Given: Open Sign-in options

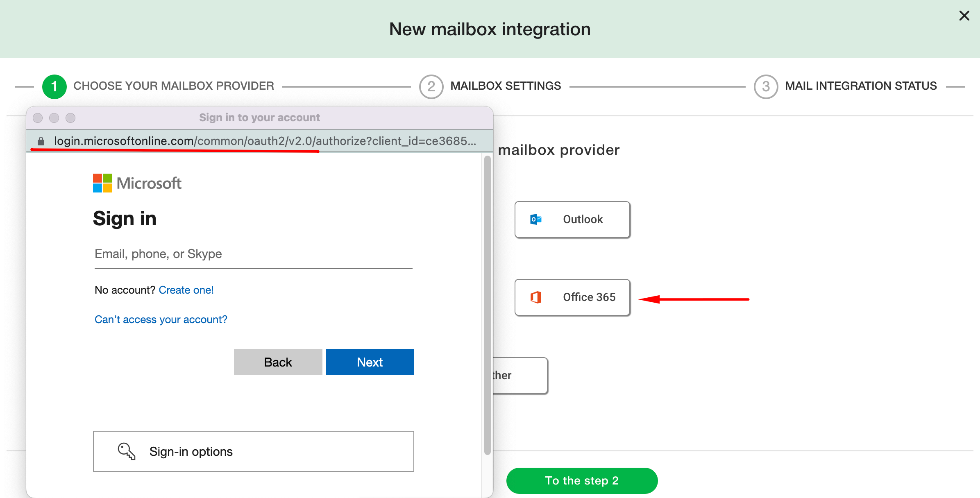Looking at the screenshot, I should (253, 451).
